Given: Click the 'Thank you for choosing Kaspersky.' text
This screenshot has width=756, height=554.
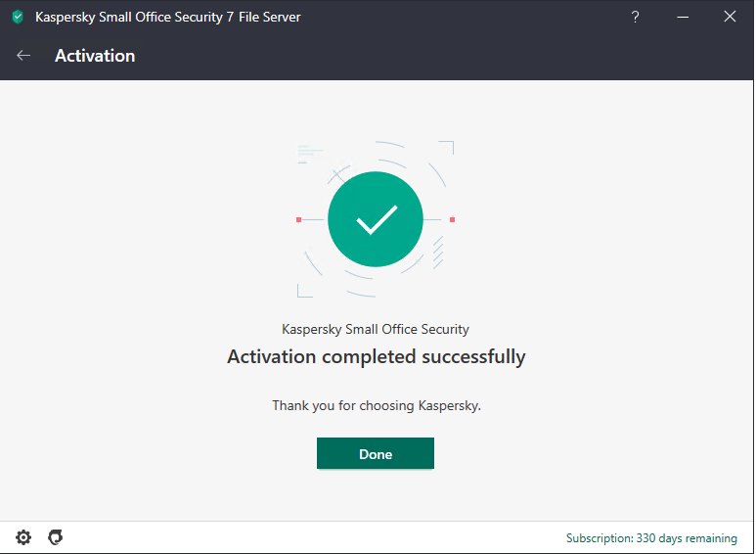Looking at the screenshot, I should click(x=377, y=405).
